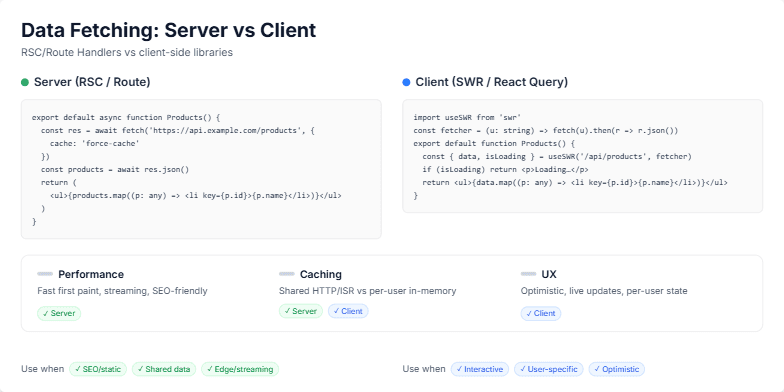Select the Client badge under Caching
The image size is (784, 392).
pyautogui.click(x=348, y=311)
